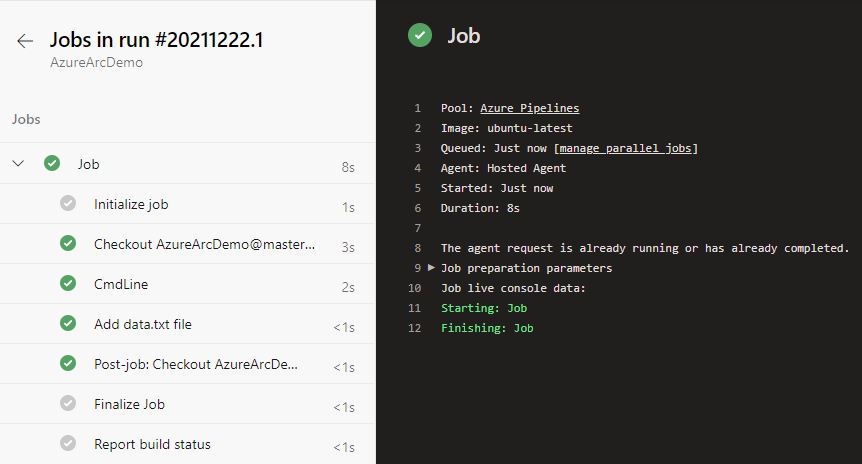The height and width of the screenshot is (464, 862).
Task: Open the manage parallel jobs link
Action: (627, 148)
